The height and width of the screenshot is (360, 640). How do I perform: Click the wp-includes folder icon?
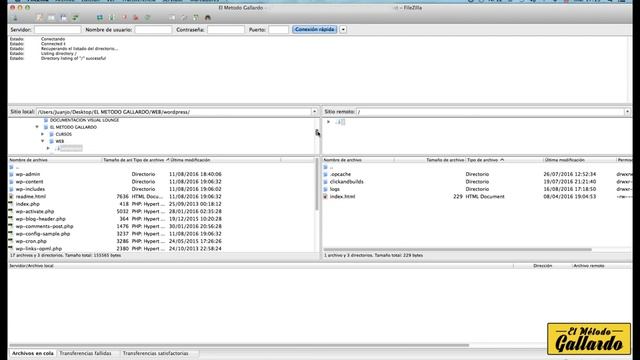[11, 189]
